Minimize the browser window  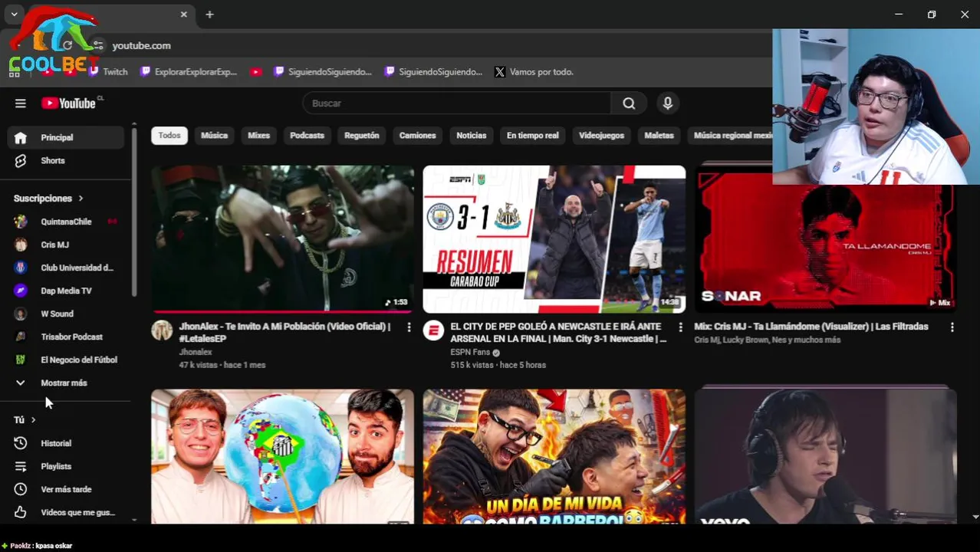[x=899, y=15]
